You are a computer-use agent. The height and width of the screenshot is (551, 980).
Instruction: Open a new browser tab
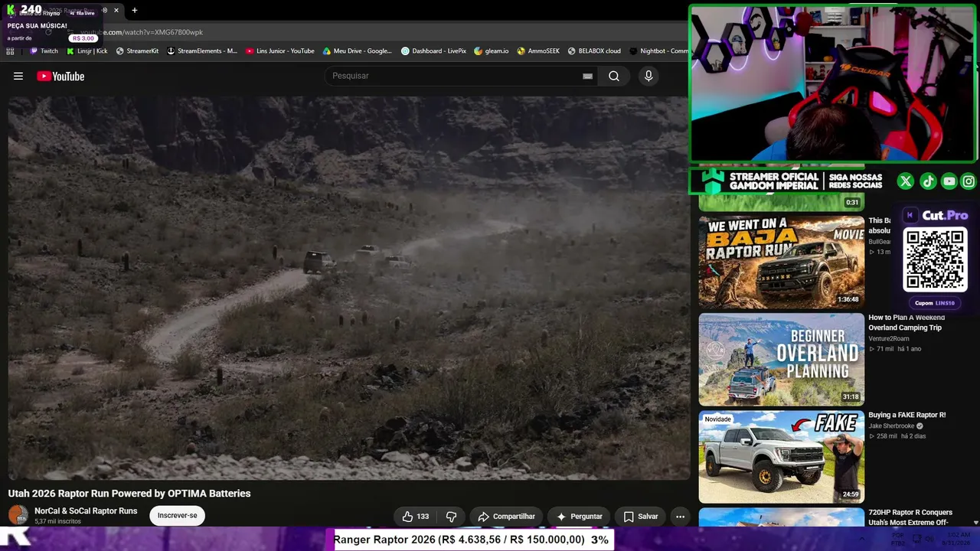coord(135,11)
